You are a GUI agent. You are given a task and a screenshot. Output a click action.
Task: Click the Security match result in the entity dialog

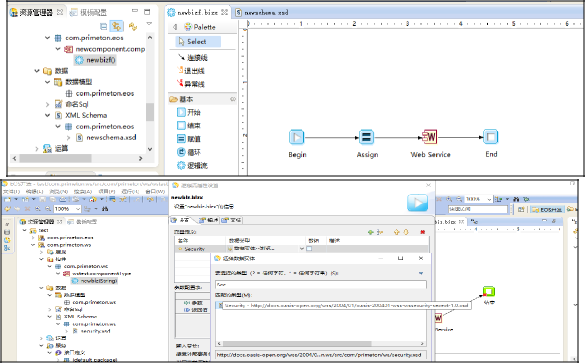pos(346,305)
